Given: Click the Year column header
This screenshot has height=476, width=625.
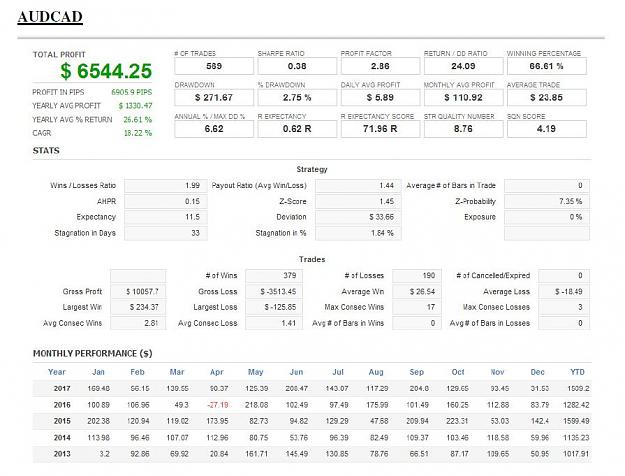Looking at the screenshot, I should [57, 372].
